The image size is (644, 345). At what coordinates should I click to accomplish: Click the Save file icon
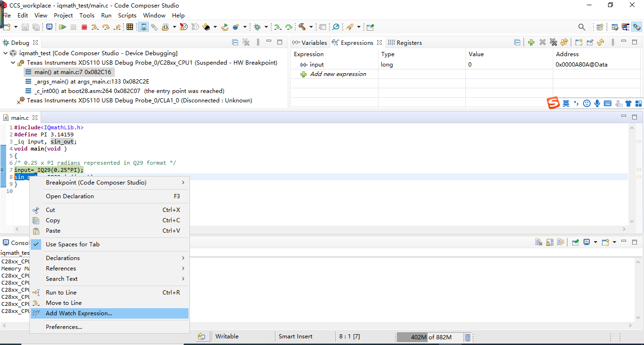click(25, 27)
